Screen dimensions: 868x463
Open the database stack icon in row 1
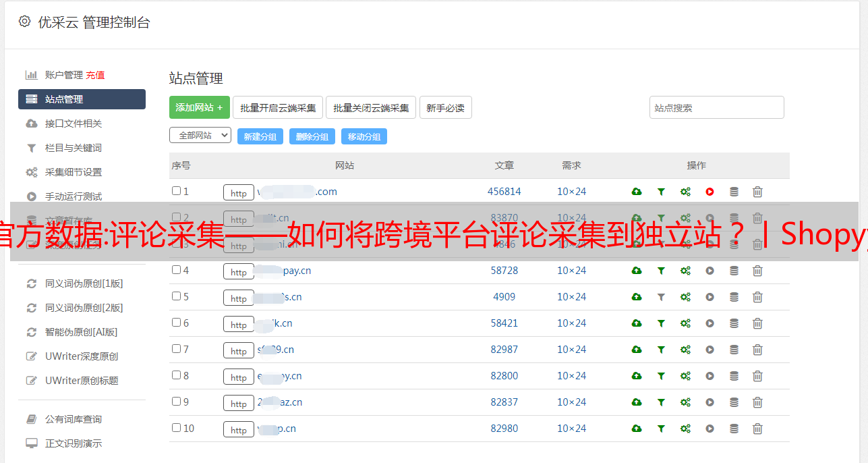point(734,192)
